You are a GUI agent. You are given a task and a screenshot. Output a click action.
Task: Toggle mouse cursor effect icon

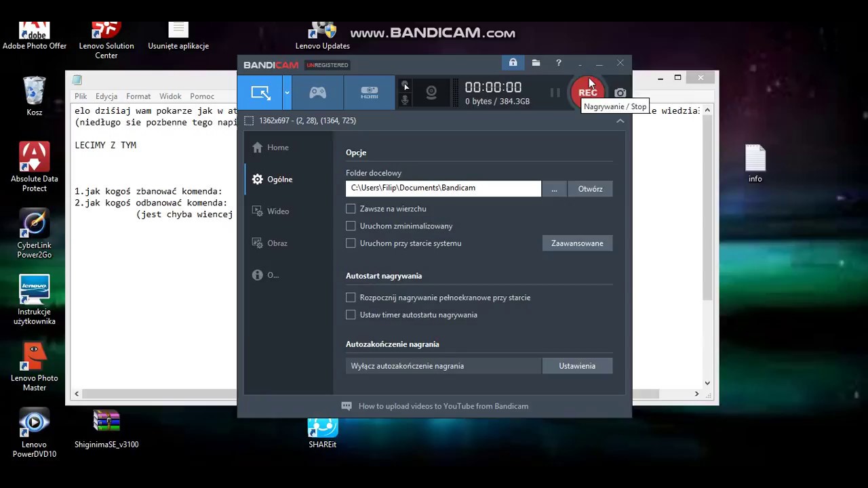406,86
